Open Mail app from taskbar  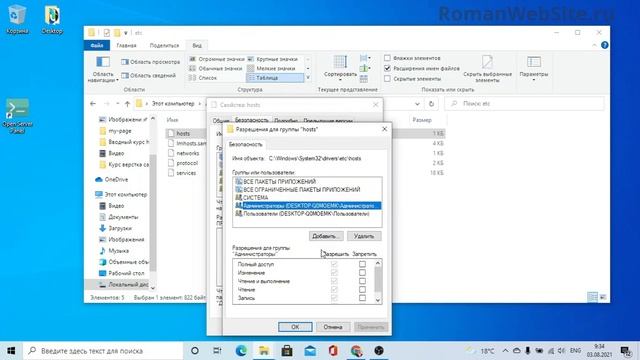[310, 351]
